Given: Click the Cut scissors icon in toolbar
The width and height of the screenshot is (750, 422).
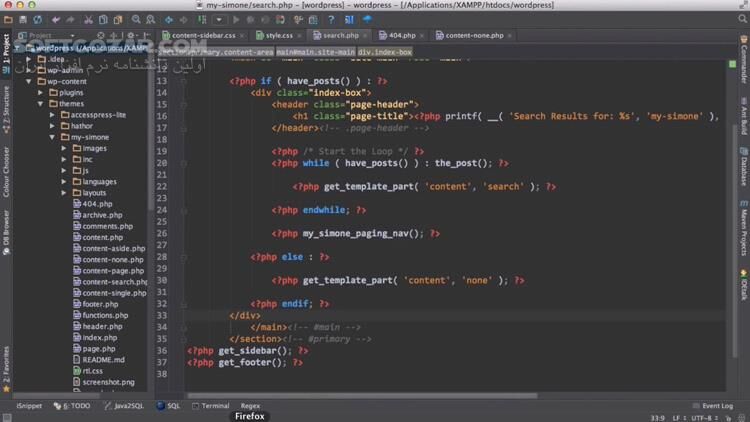Looking at the screenshot, I should 88,19.
